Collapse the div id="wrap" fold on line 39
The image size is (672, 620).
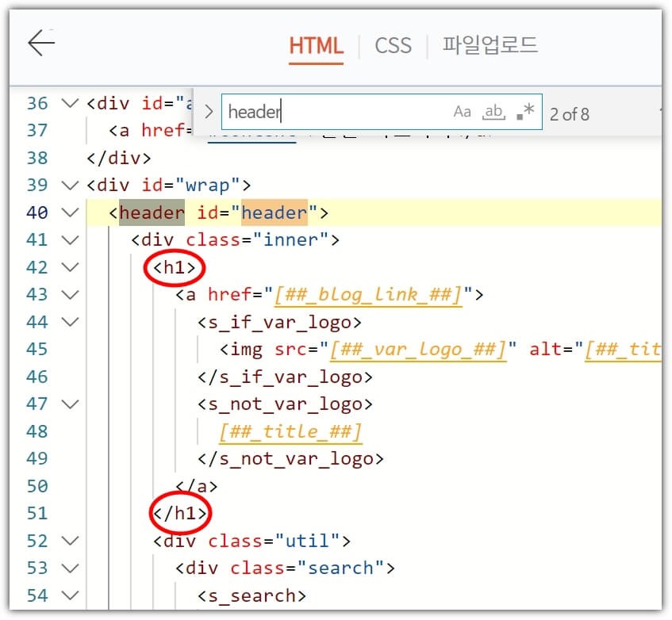pyautogui.click(x=70, y=185)
